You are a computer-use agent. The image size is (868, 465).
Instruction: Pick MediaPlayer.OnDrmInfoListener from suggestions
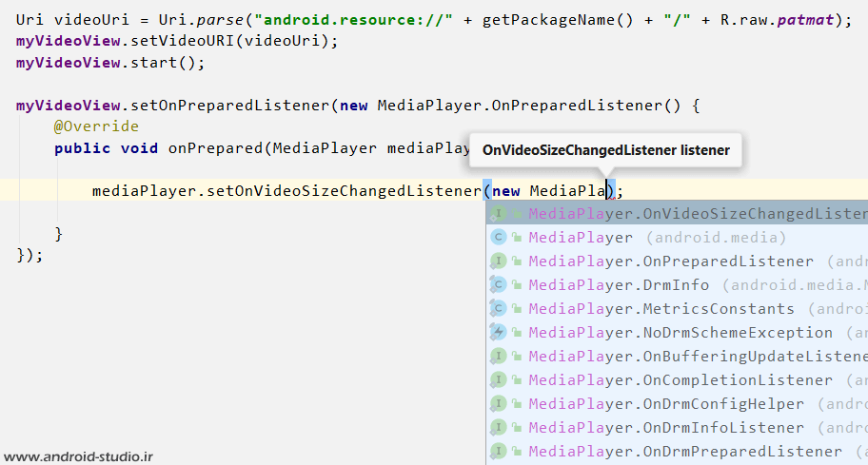pos(666,428)
